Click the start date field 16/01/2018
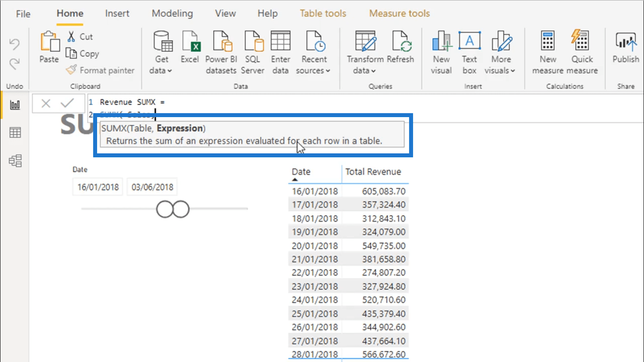The width and height of the screenshot is (644, 362). tap(98, 187)
